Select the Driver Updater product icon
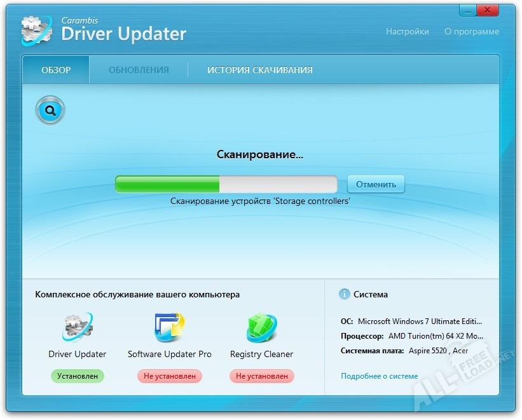Image resolution: width=522 pixels, height=420 pixels. [78, 328]
